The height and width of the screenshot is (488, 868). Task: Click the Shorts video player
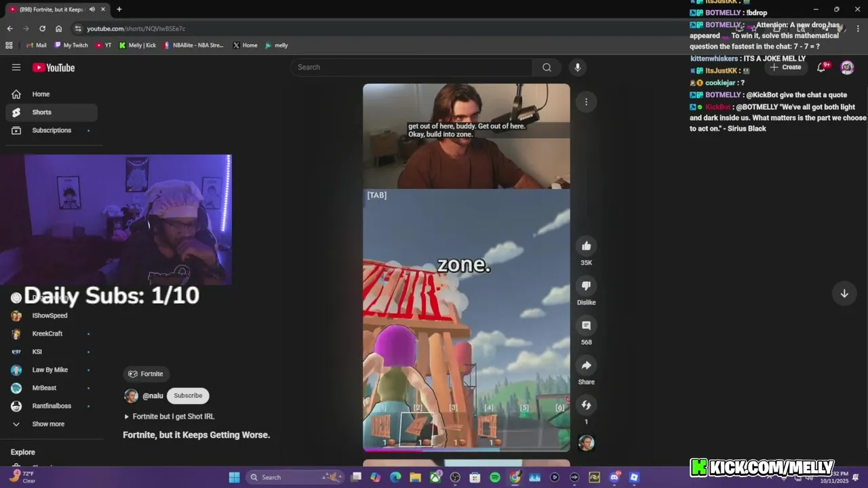point(467,267)
